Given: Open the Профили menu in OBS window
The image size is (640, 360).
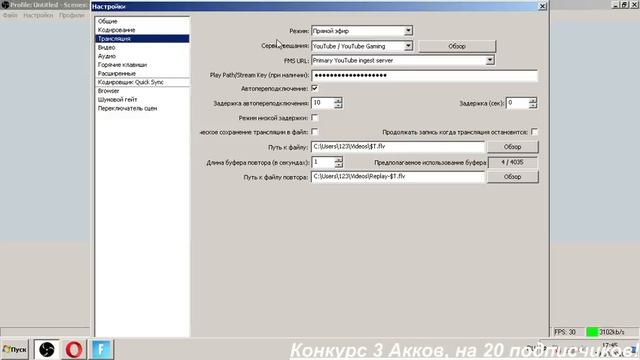Looking at the screenshot, I should (71, 15).
